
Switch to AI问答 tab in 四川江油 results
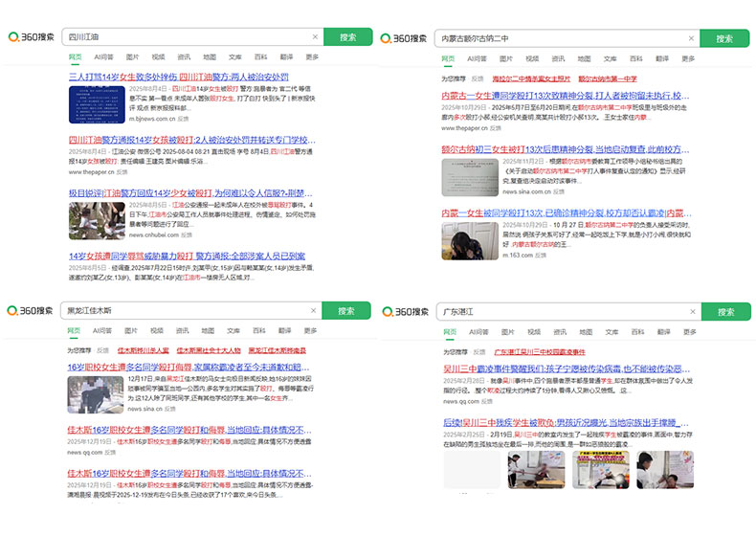[103, 56]
